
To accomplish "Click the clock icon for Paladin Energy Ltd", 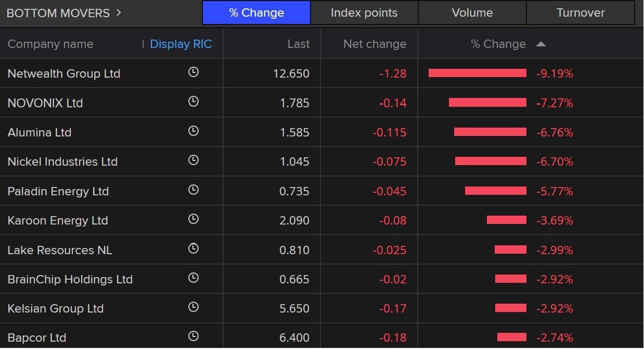I will pyautogui.click(x=194, y=190).
